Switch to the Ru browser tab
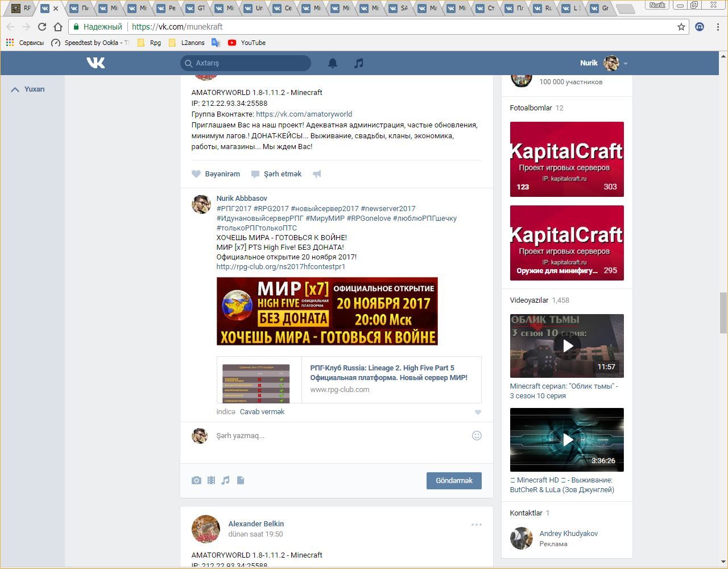 pyautogui.click(x=543, y=9)
